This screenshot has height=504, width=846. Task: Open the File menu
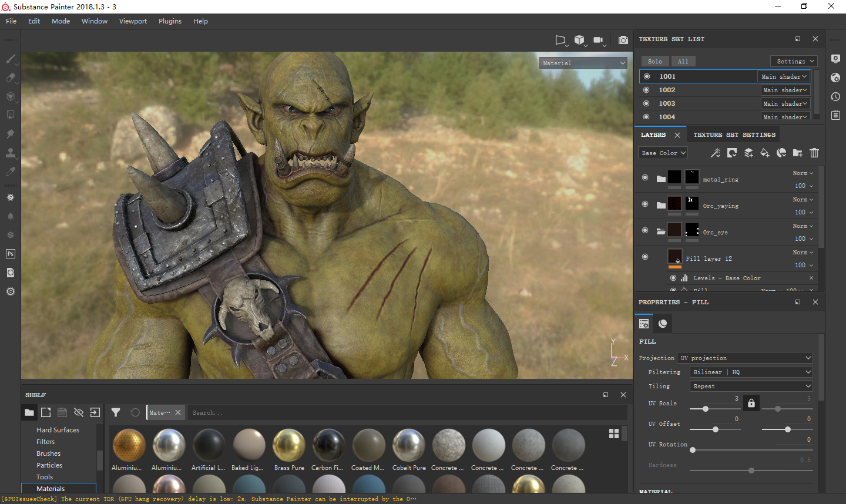pyautogui.click(x=11, y=21)
